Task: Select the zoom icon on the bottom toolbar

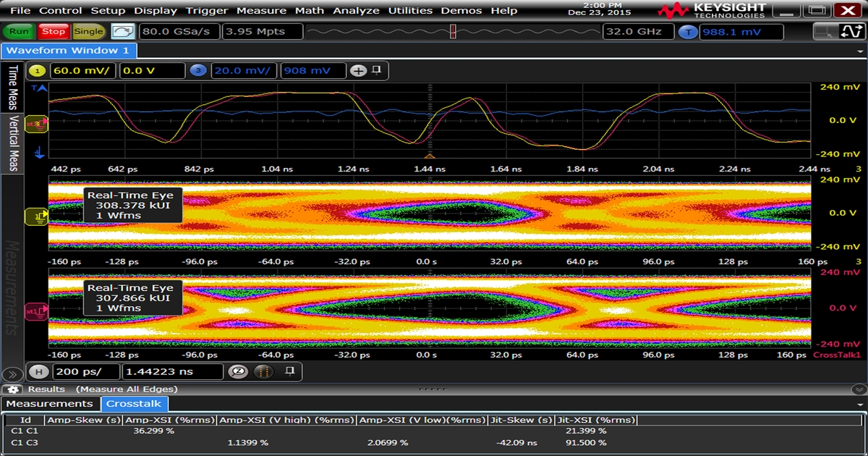Action: [x=239, y=371]
